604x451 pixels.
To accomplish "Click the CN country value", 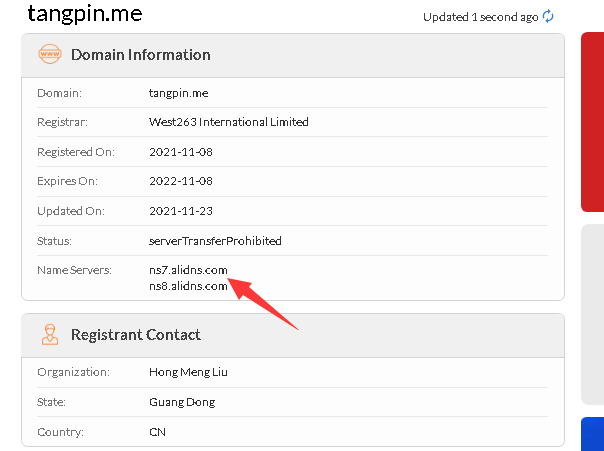I will click(157, 432).
